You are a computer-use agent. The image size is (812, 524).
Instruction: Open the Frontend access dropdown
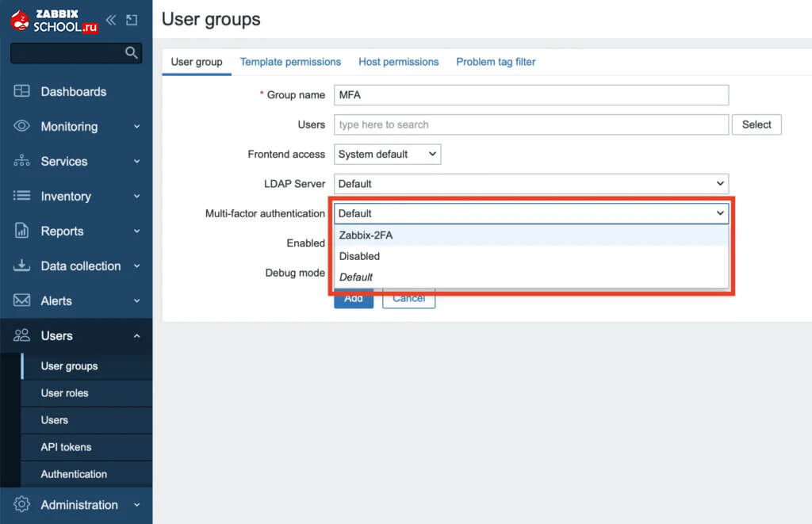pyautogui.click(x=387, y=155)
